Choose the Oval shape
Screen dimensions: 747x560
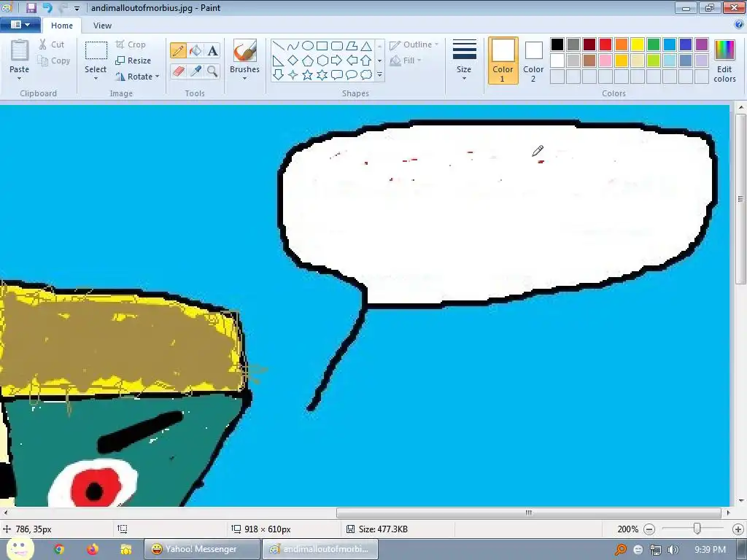[x=308, y=46]
